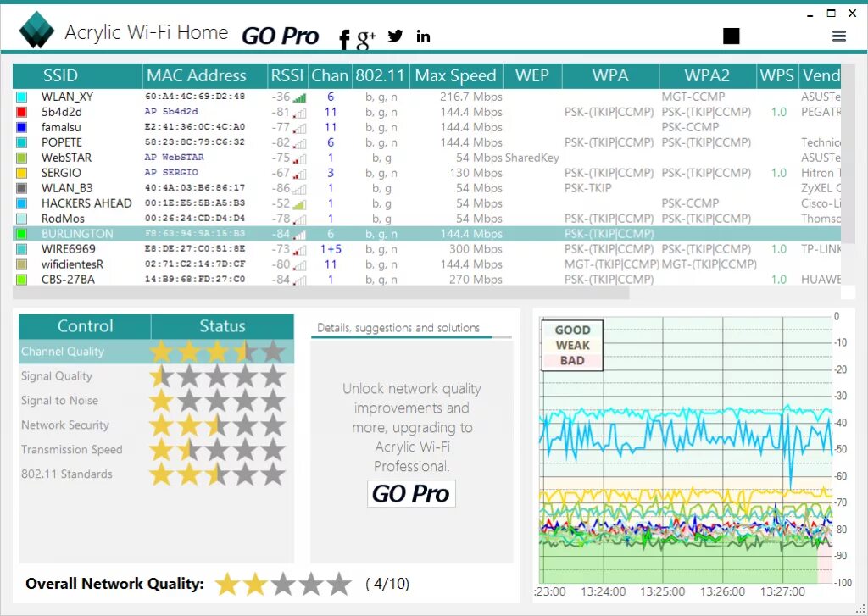The image size is (868, 616).
Task: Open the Twitter bird icon
Action: pyautogui.click(x=395, y=36)
